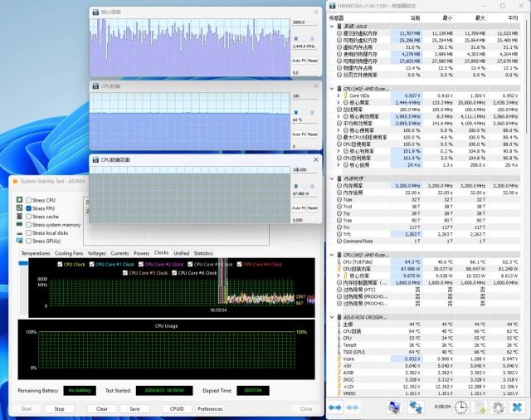Image resolution: width=531 pixels, height=420 pixels.
Task: Switch to the Powers tab
Action: pos(142,253)
